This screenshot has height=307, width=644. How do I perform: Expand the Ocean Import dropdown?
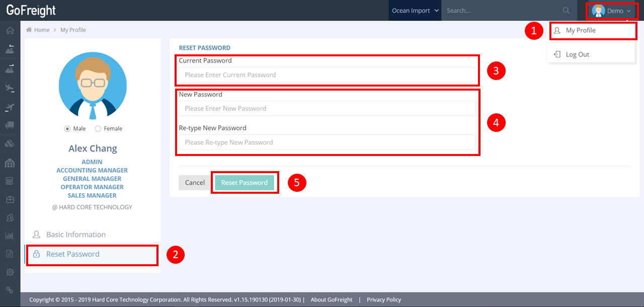(x=415, y=11)
